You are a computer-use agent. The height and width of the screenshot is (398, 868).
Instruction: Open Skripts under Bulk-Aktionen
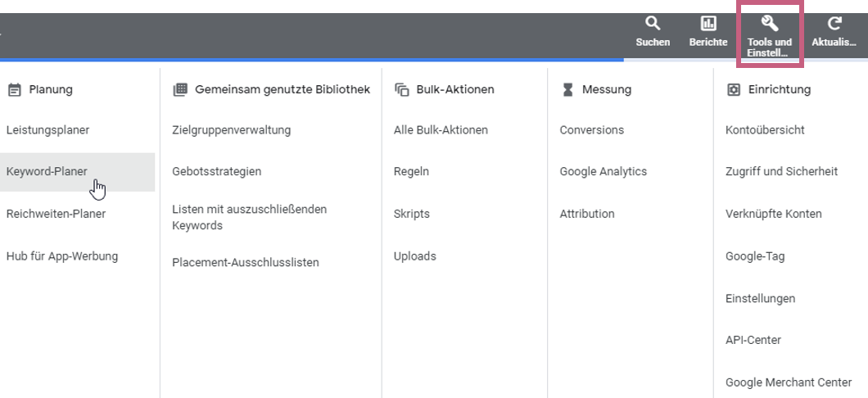tap(411, 214)
